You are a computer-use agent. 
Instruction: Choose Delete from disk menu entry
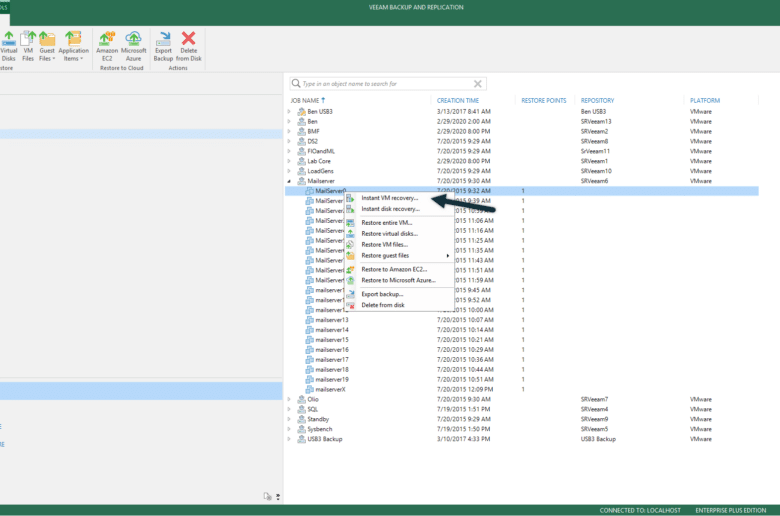[383, 306]
